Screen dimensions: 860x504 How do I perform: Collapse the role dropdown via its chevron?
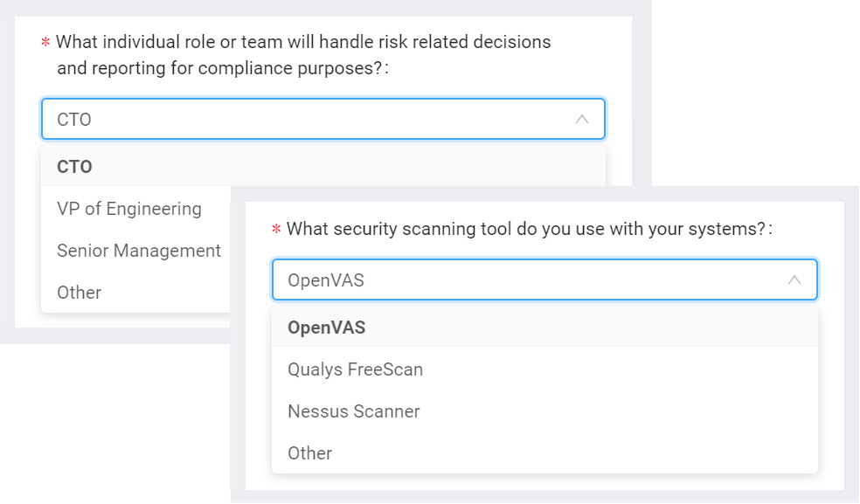[582, 119]
